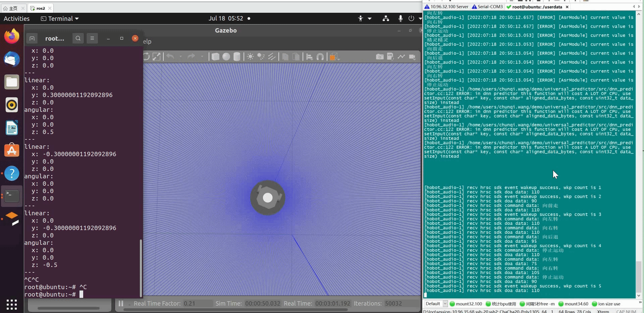The height and width of the screenshot is (313, 644).
Task: Click the network status icon in top bar
Action: pyautogui.click(x=386, y=18)
